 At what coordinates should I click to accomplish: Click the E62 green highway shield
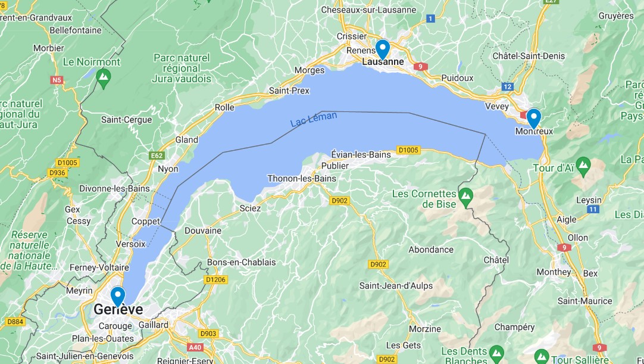click(x=157, y=155)
